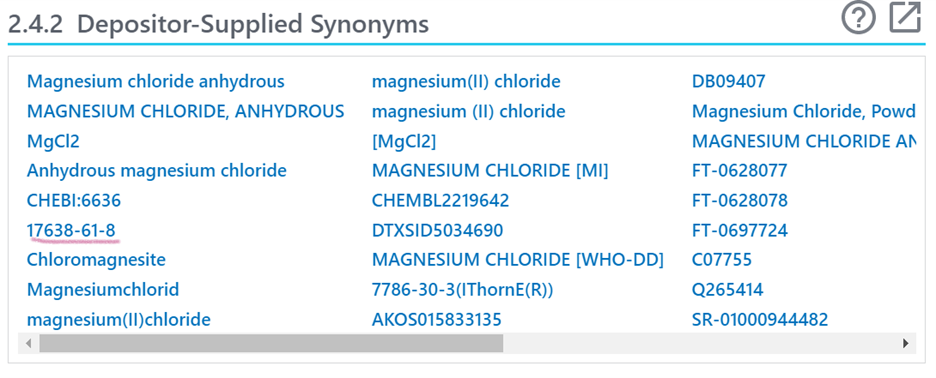Click the DB09407 DrugBank link

click(x=728, y=81)
